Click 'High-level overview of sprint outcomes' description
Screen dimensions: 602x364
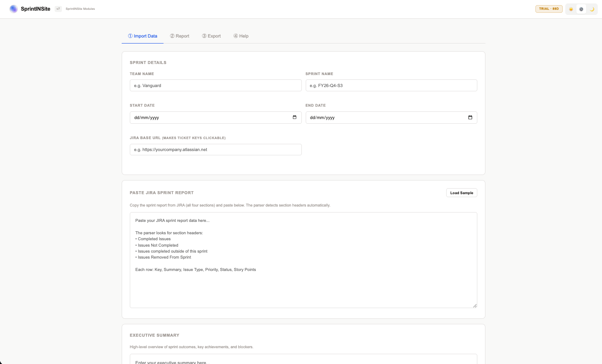coord(192,347)
